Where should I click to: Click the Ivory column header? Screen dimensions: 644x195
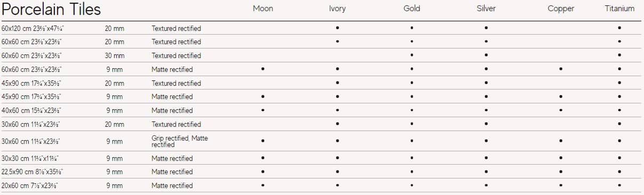(337, 9)
